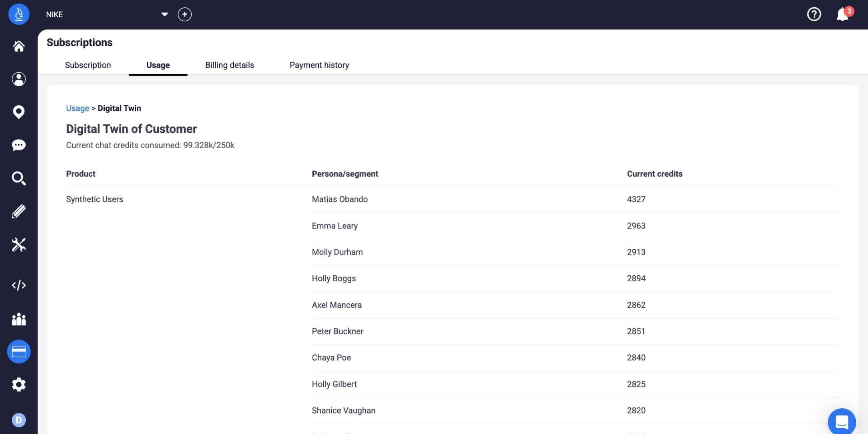Click the Molly Durham persona name
Viewport: 868px width, 434px height.
[x=337, y=252]
